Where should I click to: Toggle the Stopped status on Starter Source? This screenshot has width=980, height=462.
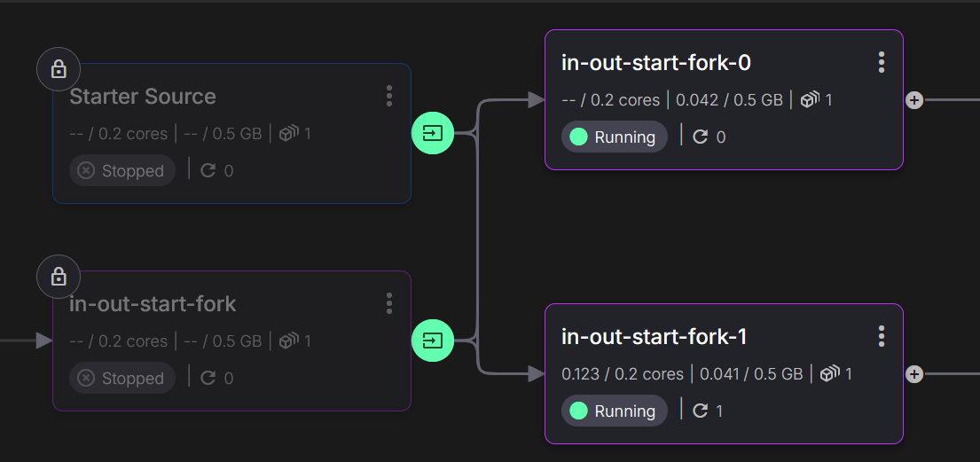(122, 170)
